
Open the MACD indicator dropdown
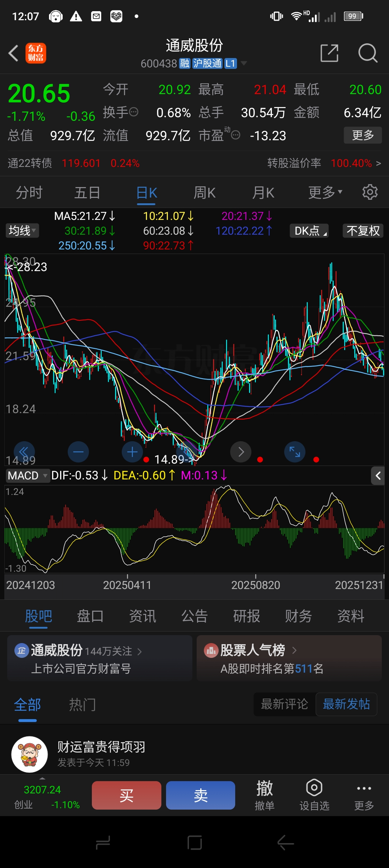28,475
